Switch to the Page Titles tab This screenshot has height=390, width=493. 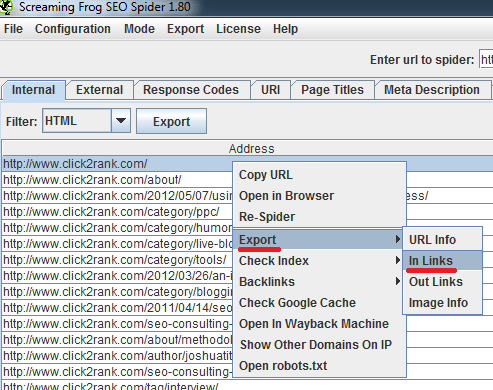[332, 90]
